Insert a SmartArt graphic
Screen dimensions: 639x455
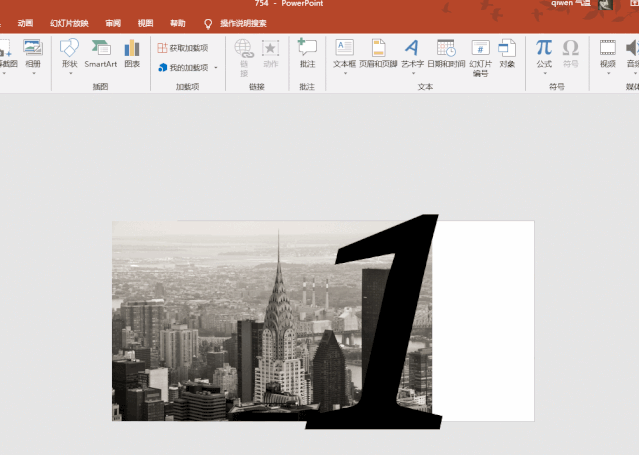pyautogui.click(x=100, y=53)
